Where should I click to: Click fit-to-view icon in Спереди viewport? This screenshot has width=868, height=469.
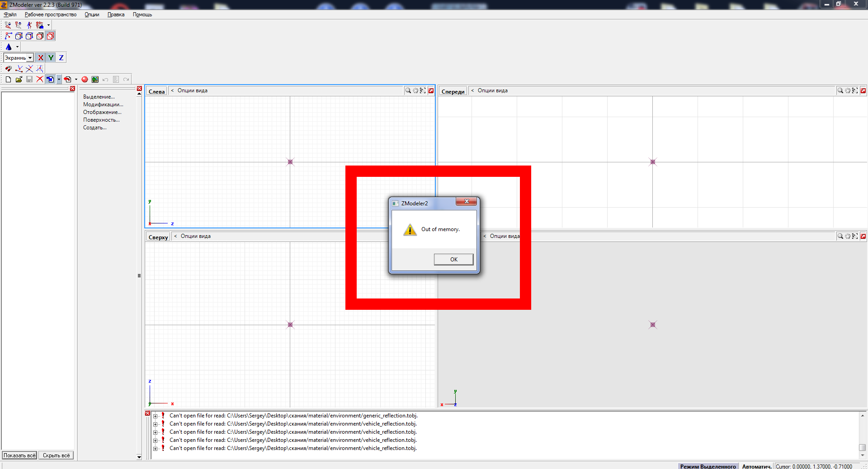855,90
